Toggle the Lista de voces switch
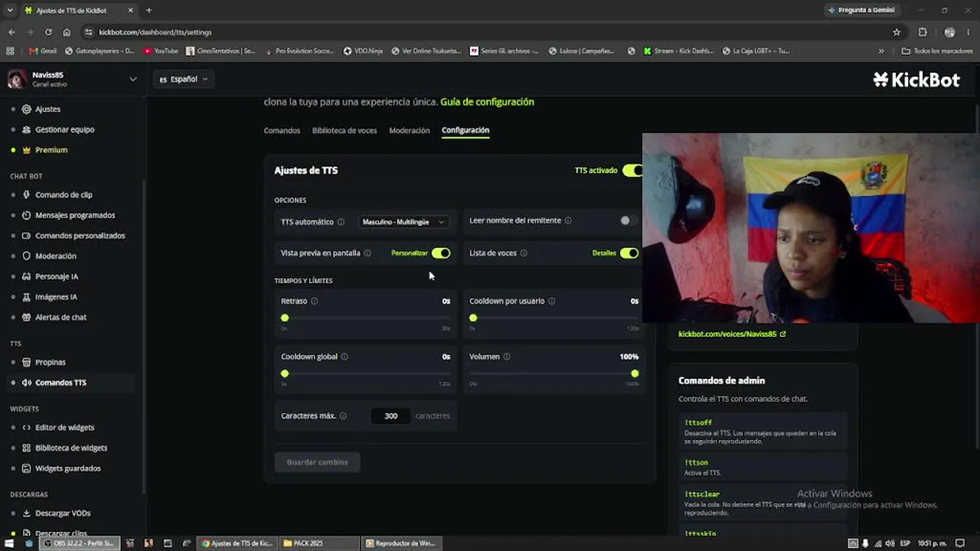 tap(629, 253)
